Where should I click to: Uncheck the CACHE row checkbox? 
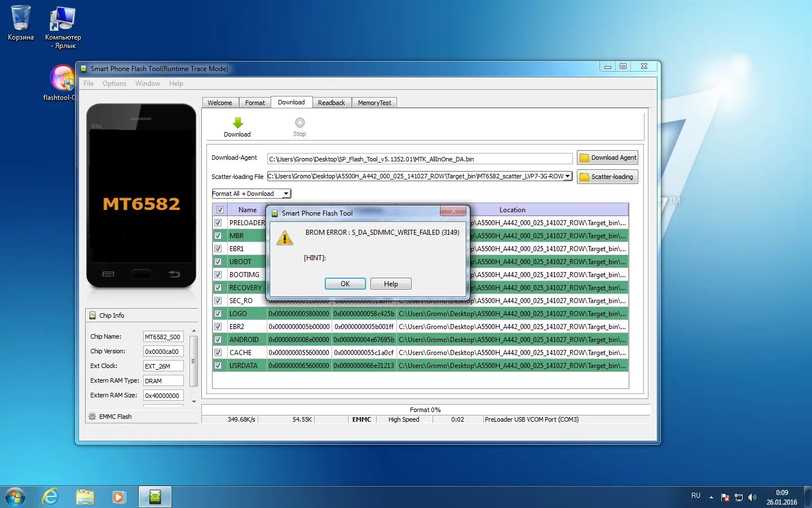click(x=218, y=353)
